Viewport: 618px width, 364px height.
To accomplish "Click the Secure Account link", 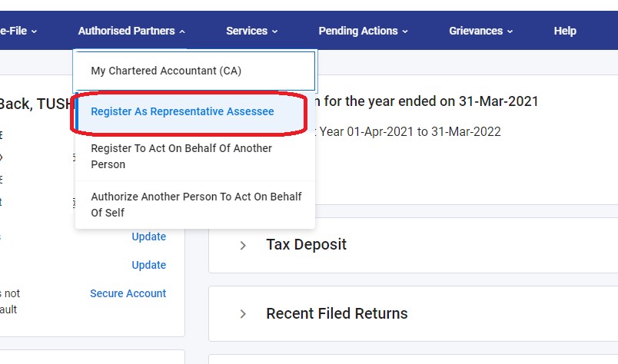I will [128, 293].
